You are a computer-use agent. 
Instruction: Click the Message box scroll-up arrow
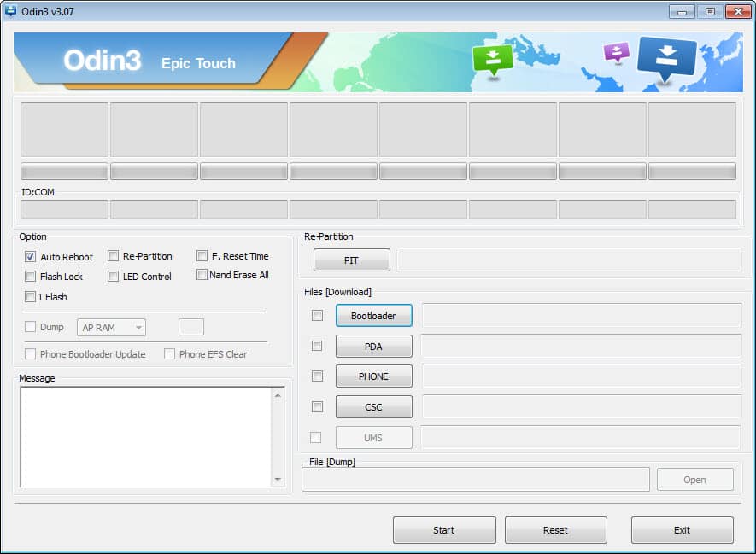click(278, 394)
